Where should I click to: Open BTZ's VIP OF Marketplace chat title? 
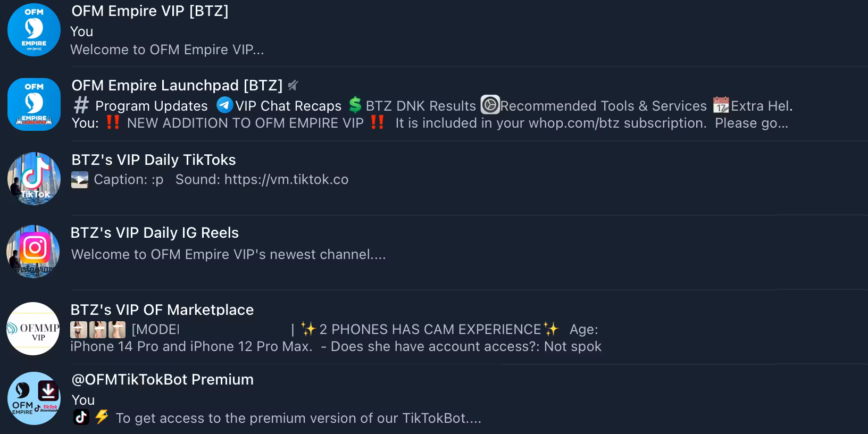(162, 310)
